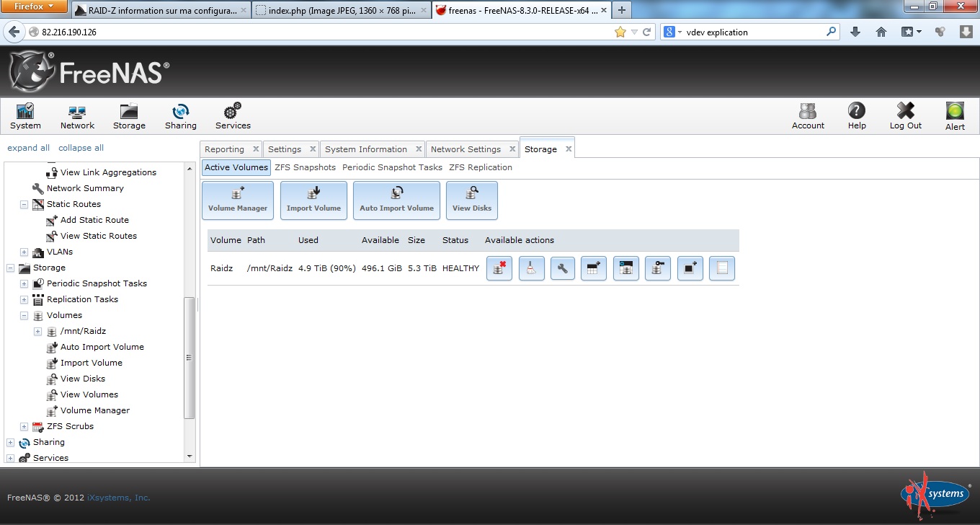
Task: Open the Network section in top toolbar
Action: [x=77, y=115]
